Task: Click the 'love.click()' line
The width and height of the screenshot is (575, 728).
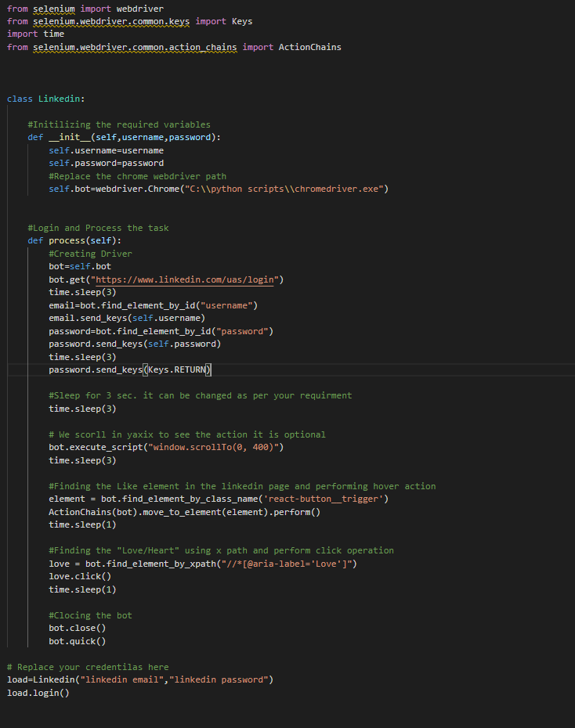Action: pos(80,576)
